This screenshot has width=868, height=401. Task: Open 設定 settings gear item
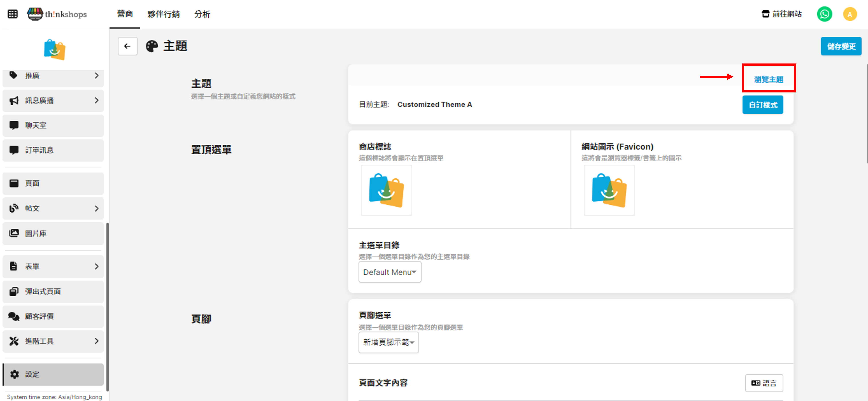pyautogui.click(x=53, y=374)
